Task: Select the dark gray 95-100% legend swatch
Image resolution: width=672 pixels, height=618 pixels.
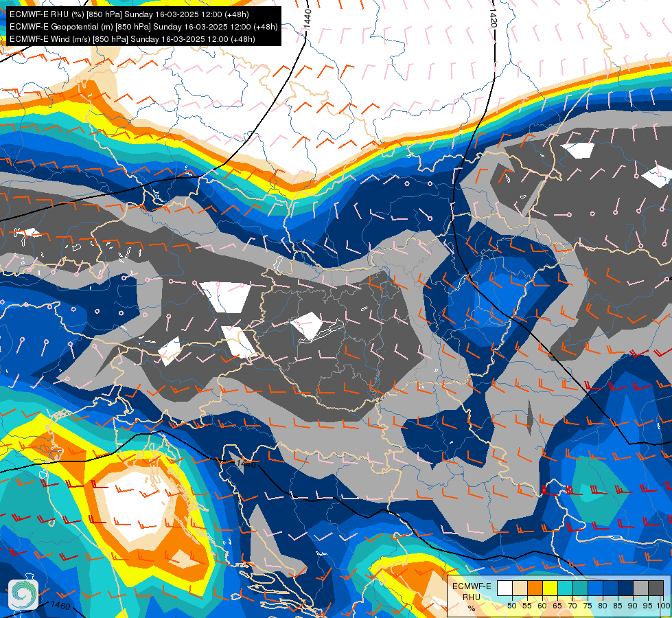Action: (656, 588)
